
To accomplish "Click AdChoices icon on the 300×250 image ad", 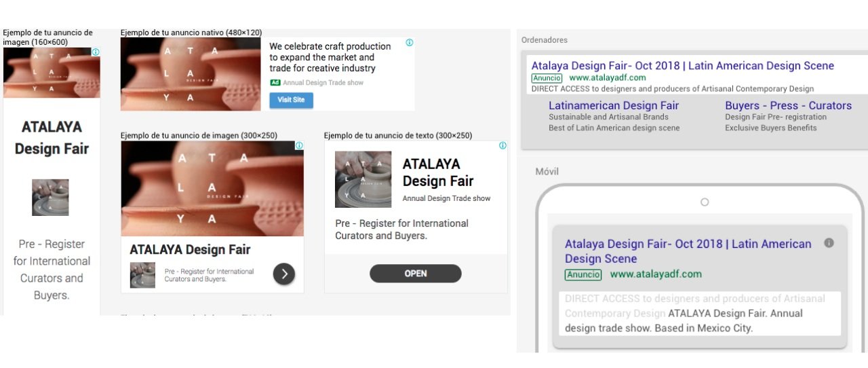I will (299, 146).
